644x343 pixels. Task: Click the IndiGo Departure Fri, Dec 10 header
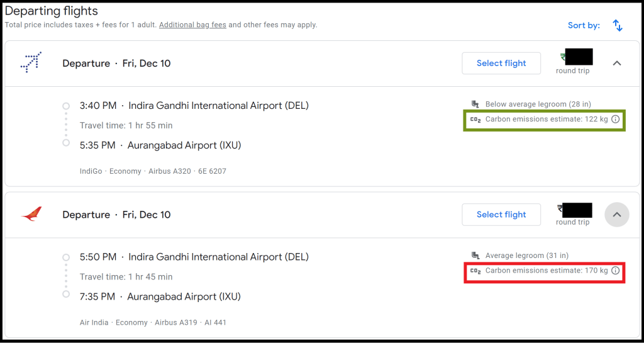(116, 64)
